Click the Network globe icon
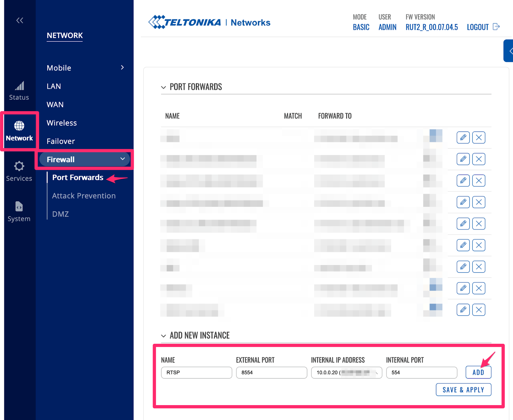Viewport: 513px width, 420px height. [19, 126]
